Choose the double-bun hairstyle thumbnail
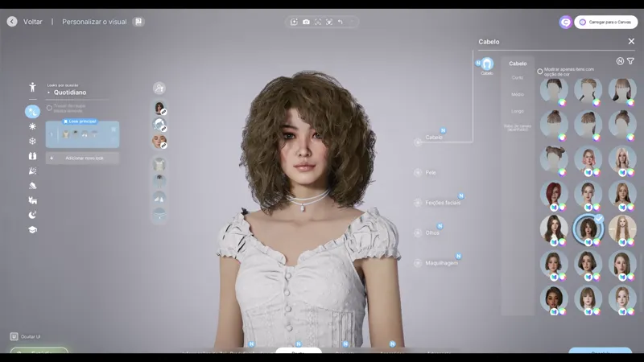The height and width of the screenshot is (362, 644). point(554,160)
